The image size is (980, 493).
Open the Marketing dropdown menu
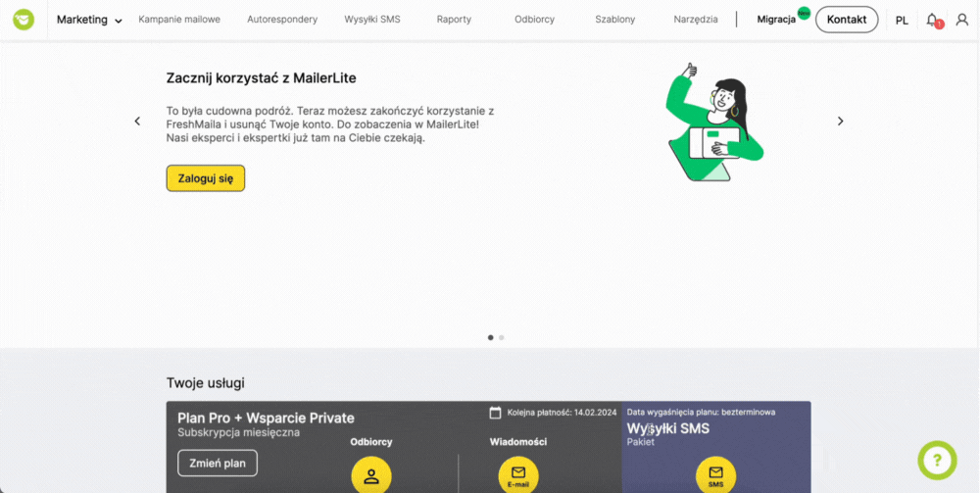(89, 20)
